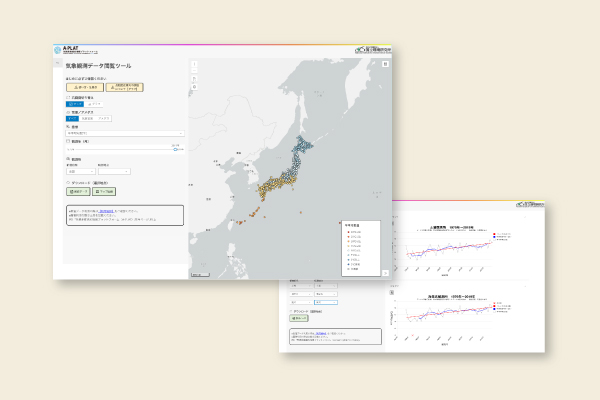
Task: Click the green マップ画像 download button
Action: (x=104, y=191)
